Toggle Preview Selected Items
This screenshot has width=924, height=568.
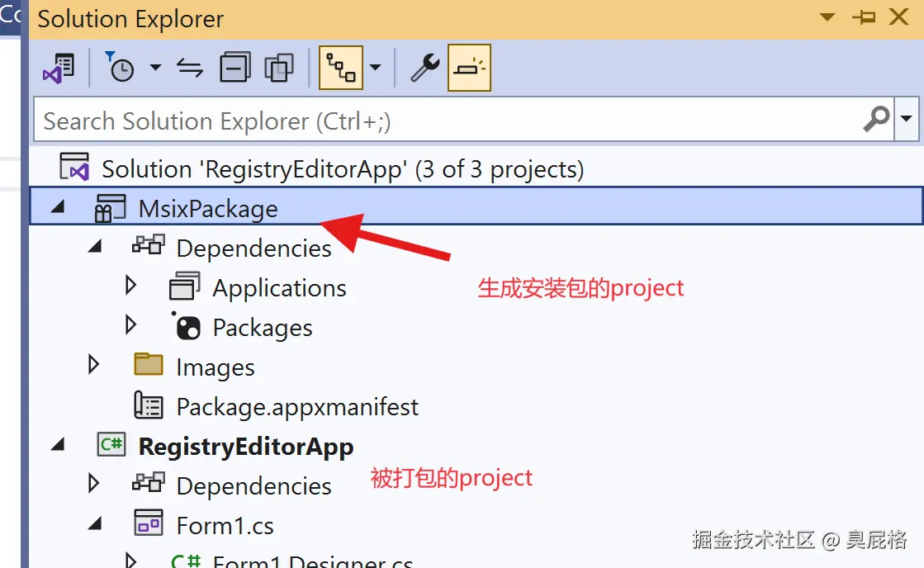click(x=469, y=68)
